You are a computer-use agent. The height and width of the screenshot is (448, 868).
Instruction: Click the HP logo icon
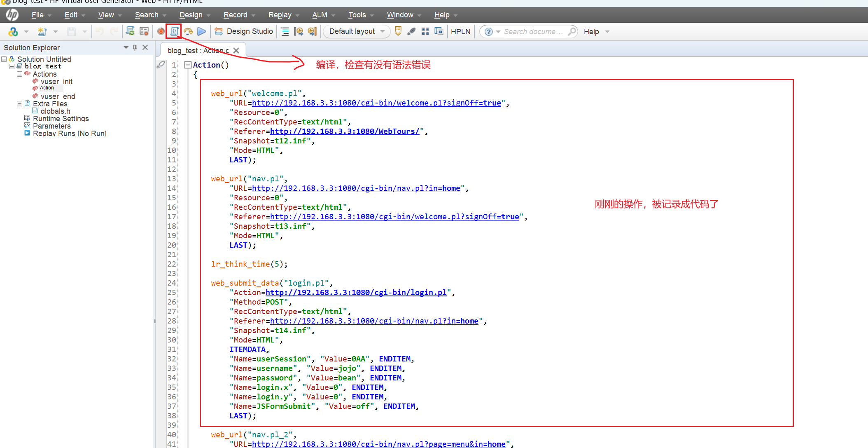point(12,15)
